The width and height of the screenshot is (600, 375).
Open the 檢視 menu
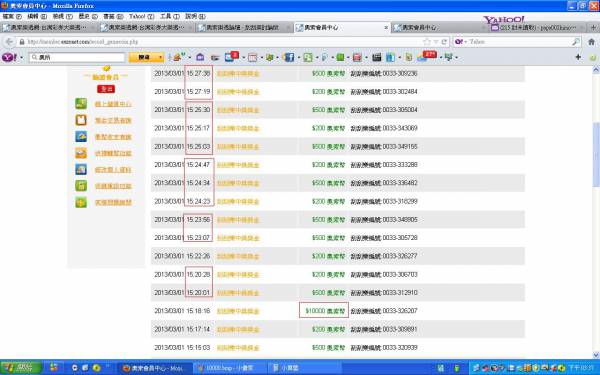tap(62, 16)
